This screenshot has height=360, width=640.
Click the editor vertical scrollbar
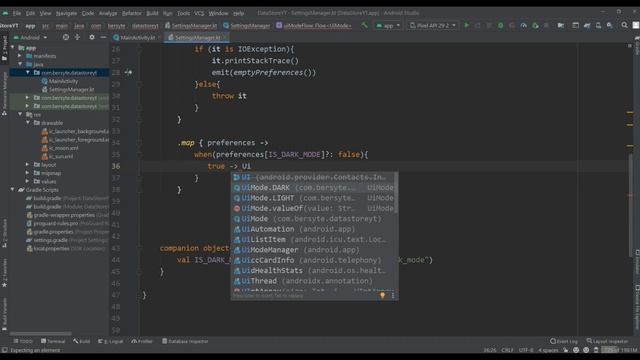pyautogui.click(x=630, y=204)
